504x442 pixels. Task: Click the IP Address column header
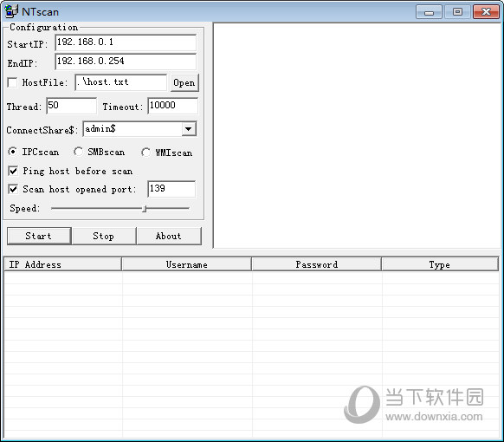(x=63, y=264)
